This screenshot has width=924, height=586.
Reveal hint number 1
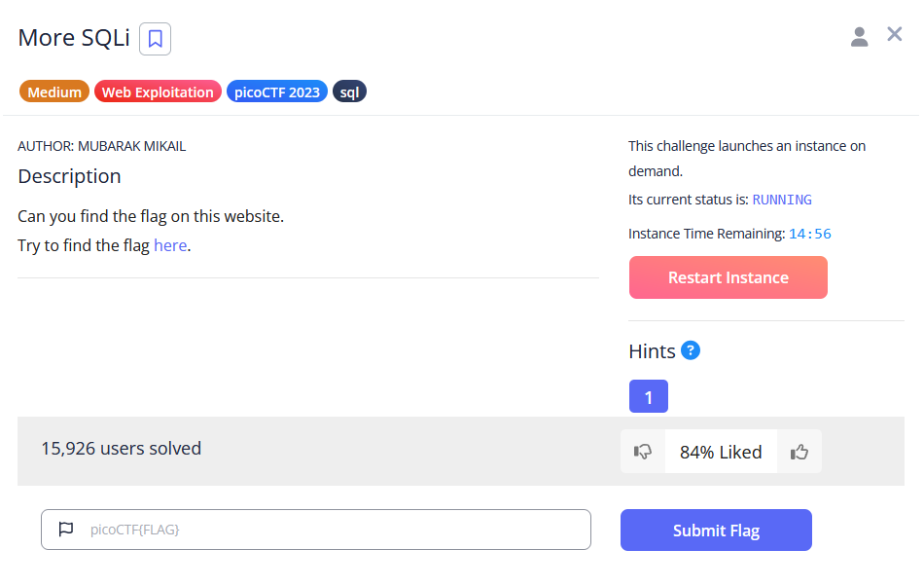(x=649, y=396)
